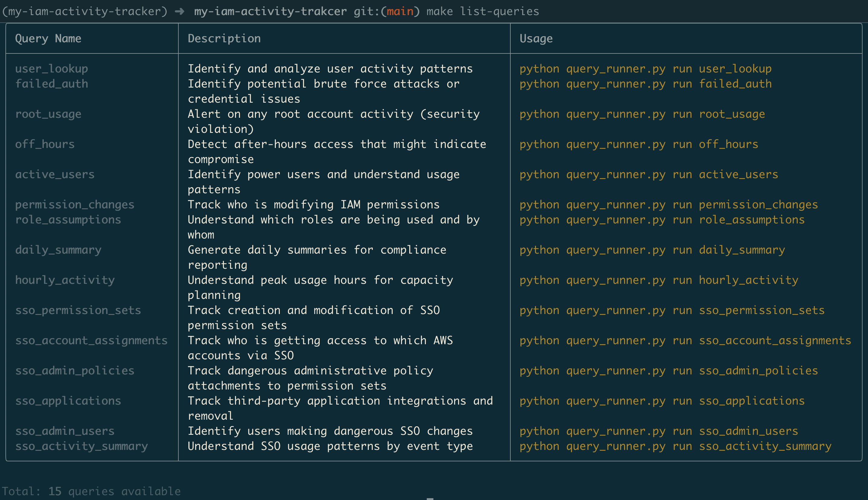Select the sso_permission_sets query name
Screen dimensions: 868x500
(78, 310)
